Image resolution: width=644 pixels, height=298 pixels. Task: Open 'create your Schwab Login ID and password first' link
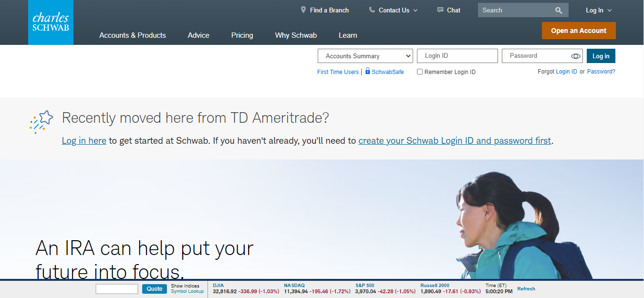point(455,141)
